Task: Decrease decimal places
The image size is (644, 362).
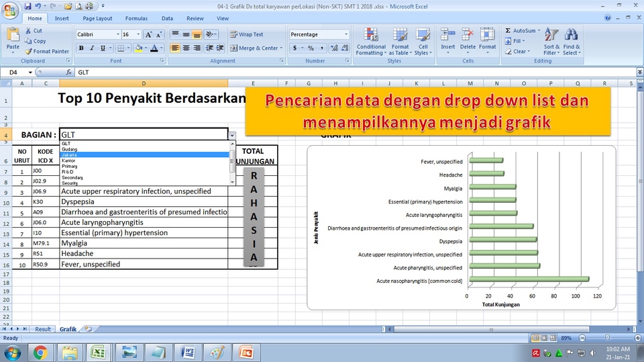Action: [345, 48]
